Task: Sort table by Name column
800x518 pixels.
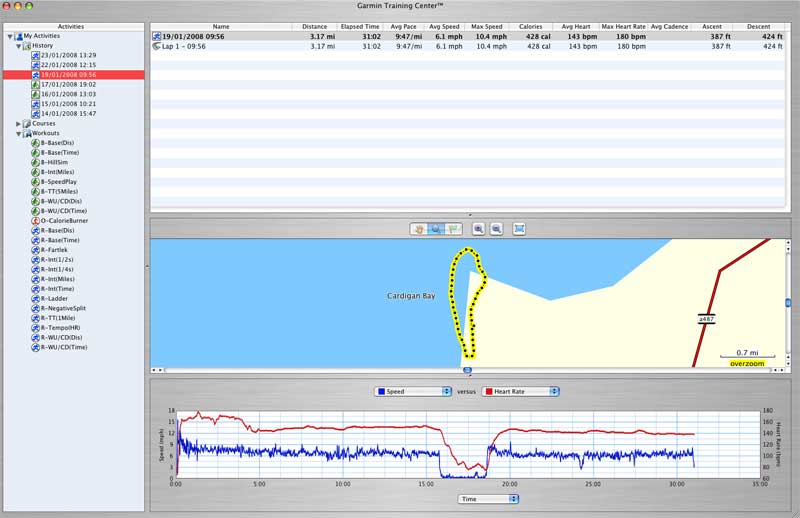Action: (x=221, y=27)
